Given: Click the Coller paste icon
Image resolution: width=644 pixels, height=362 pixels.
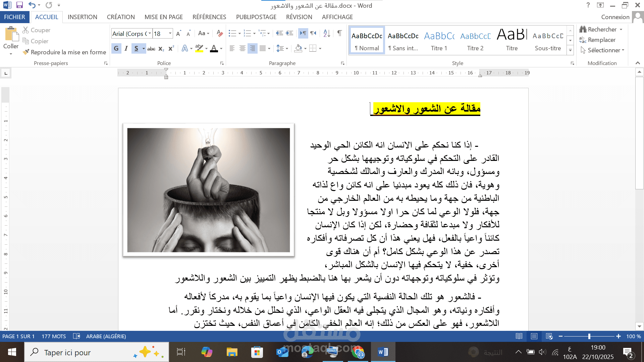Looking at the screenshot, I should pyautogui.click(x=11, y=35).
